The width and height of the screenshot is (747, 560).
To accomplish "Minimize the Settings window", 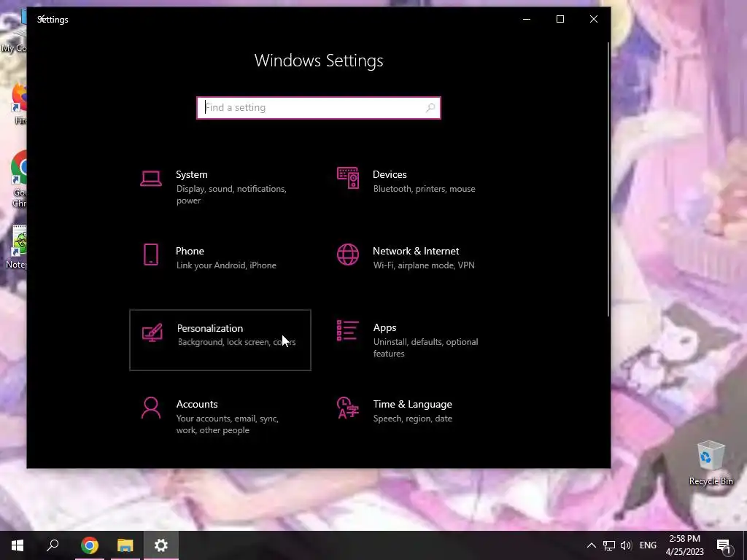I will (527, 19).
